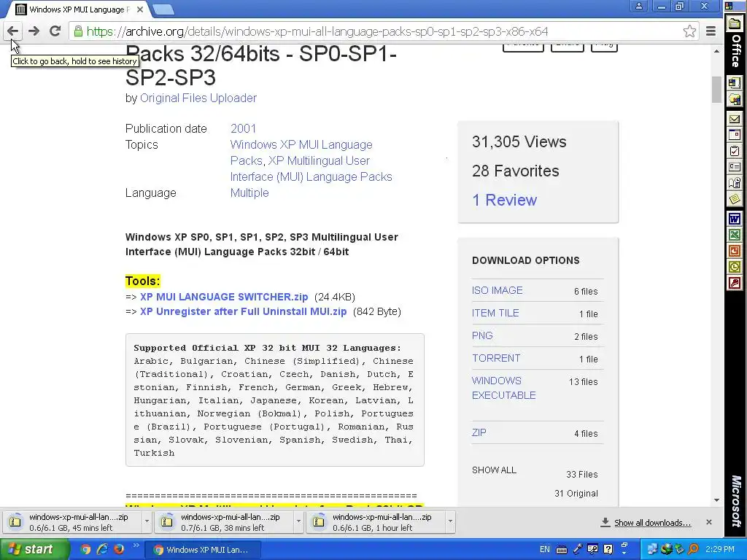Image resolution: width=747 pixels, height=560 pixels.
Task: Open options arrow for 38 mins left download
Action: pos(298,521)
